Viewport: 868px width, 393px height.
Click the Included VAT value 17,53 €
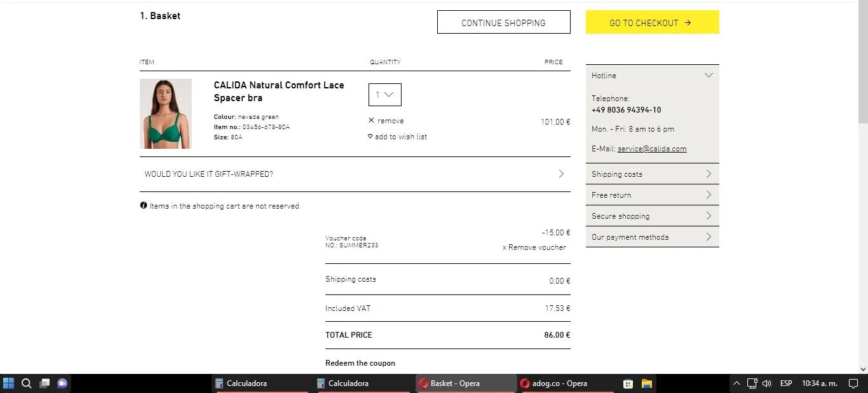557,308
